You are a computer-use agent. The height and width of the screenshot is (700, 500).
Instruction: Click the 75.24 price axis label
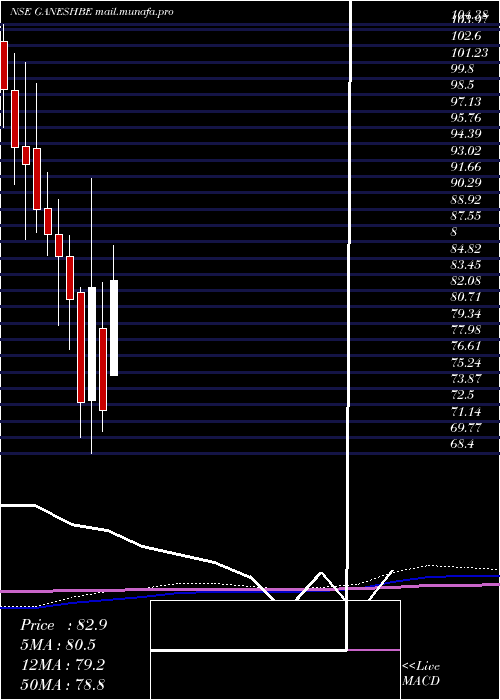(466, 362)
